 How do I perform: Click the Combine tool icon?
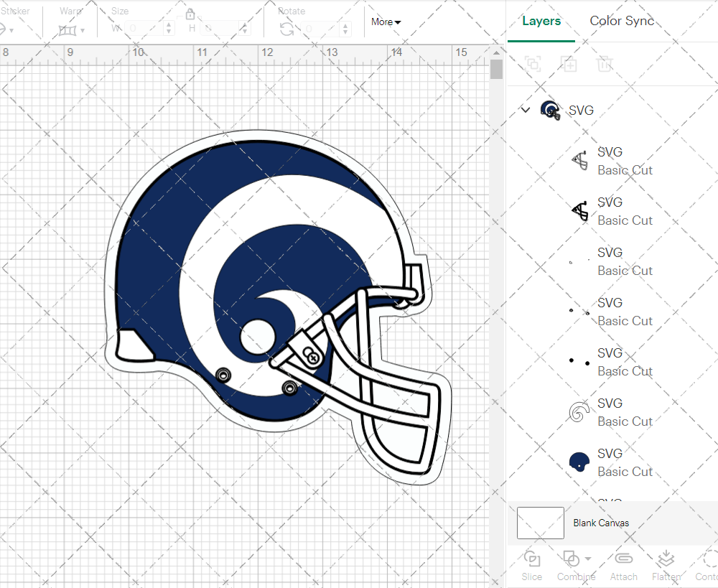pyautogui.click(x=571, y=559)
